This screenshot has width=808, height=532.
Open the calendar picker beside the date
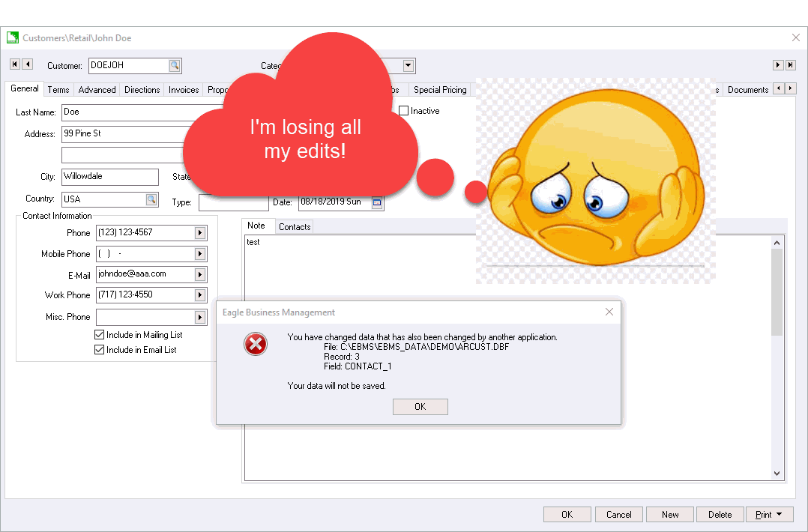[377, 202]
